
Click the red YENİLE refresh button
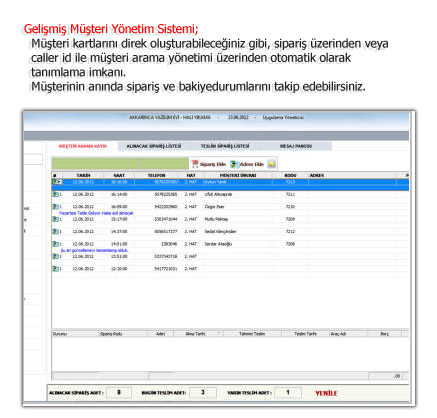coord(326,393)
